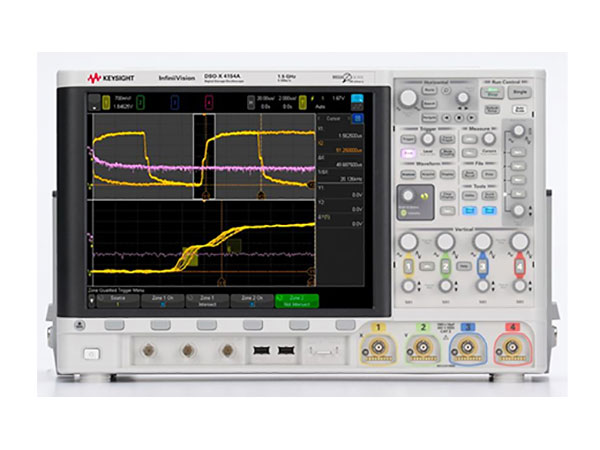This screenshot has height=450, width=600.
Task: Tap the right blue Wave Gen key
Action: pos(489,210)
